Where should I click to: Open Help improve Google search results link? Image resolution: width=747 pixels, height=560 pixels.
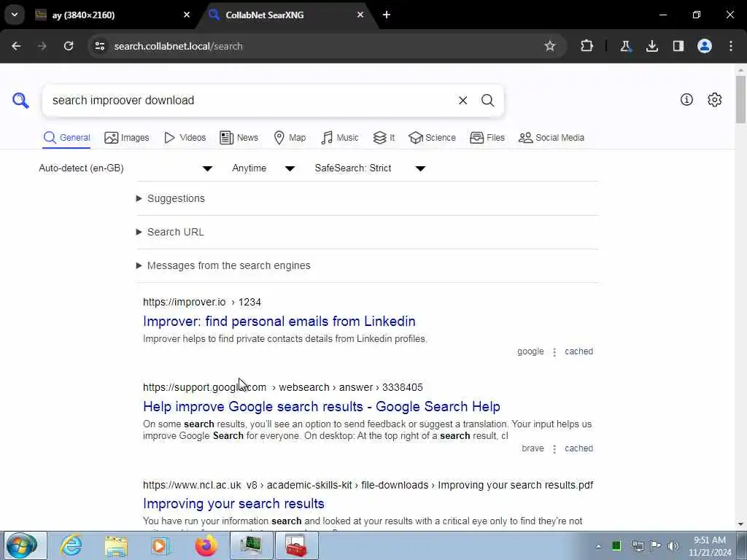coord(322,406)
